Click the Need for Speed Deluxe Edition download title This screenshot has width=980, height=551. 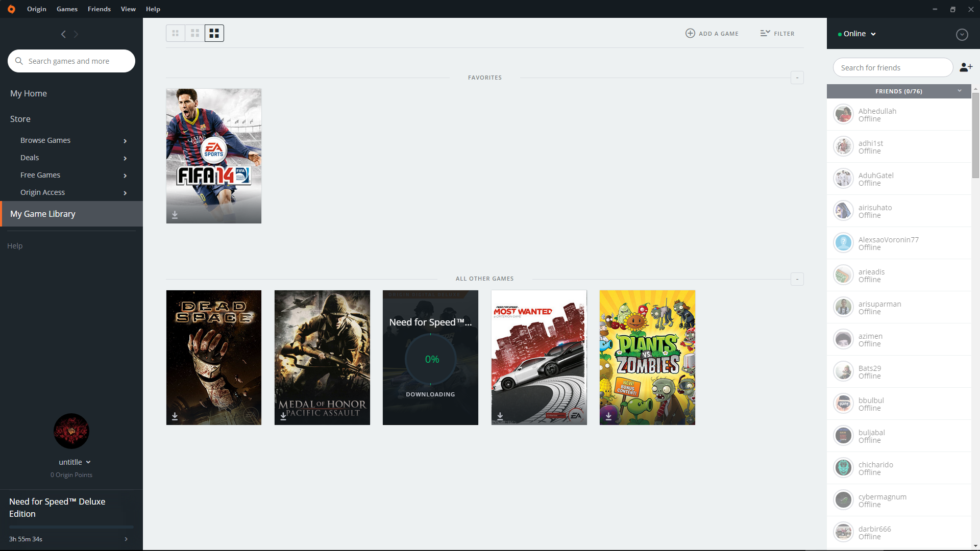click(x=57, y=508)
